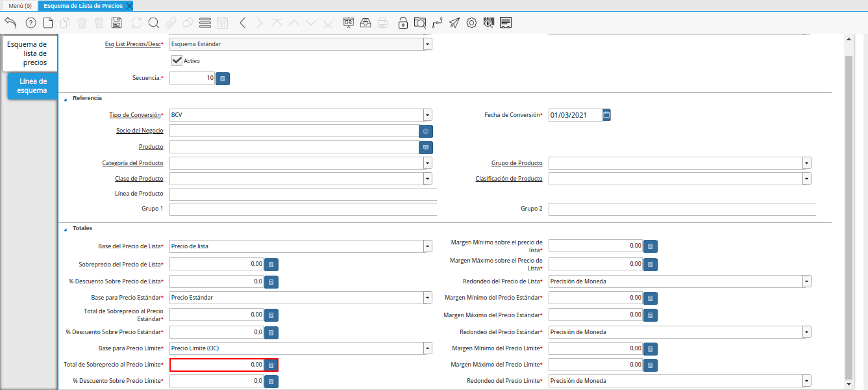Click the workflow nodes icon
The width and height of the screenshot is (868, 390).
click(438, 23)
